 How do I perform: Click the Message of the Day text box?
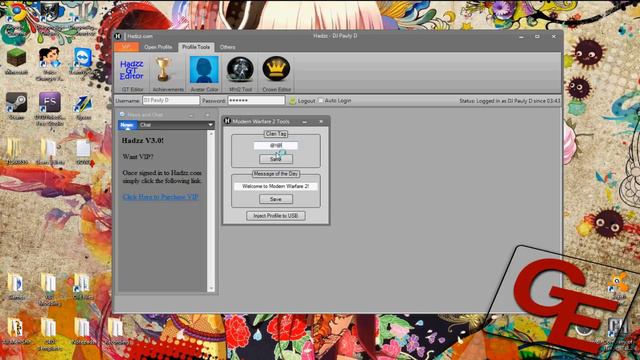tap(276, 186)
